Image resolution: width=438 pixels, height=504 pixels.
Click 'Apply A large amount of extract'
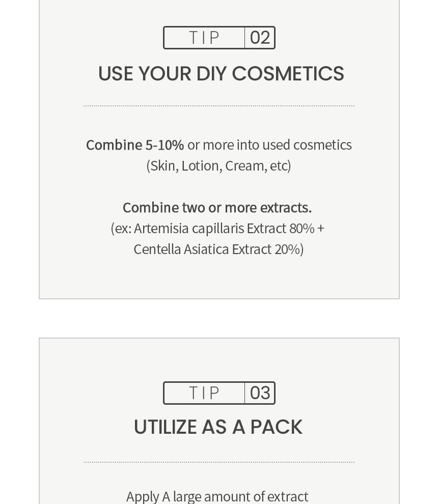217,496
